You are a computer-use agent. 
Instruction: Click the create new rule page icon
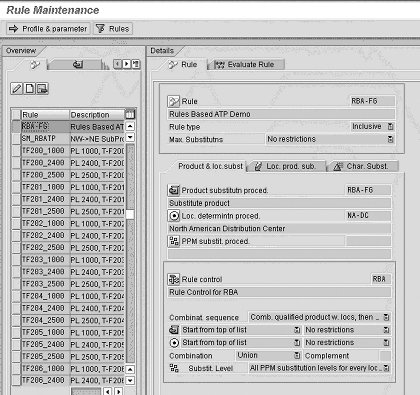29,88
